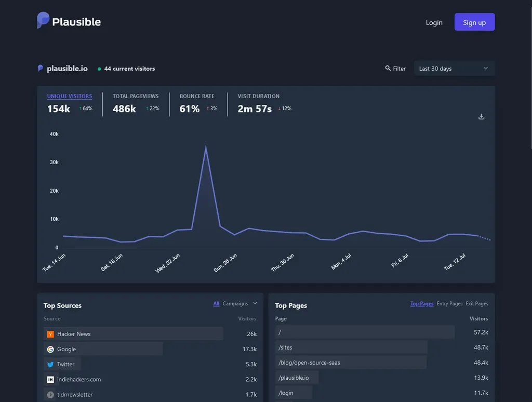The height and width of the screenshot is (402, 532).
Task: Select the plausible.io site name
Action: coord(67,69)
